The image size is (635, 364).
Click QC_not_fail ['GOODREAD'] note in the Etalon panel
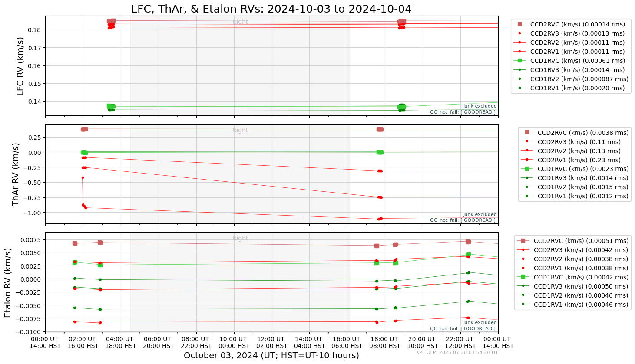coord(463,328)
